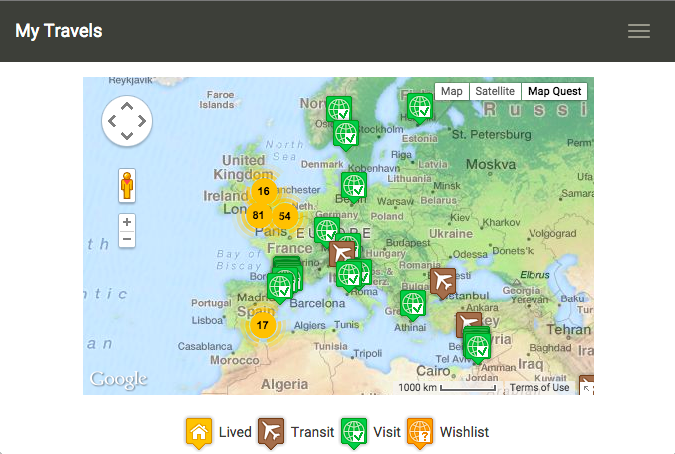This screenshot has height=454, width=675.
Task: Click the Wishlist legend icon
Action: click(420, 432)
